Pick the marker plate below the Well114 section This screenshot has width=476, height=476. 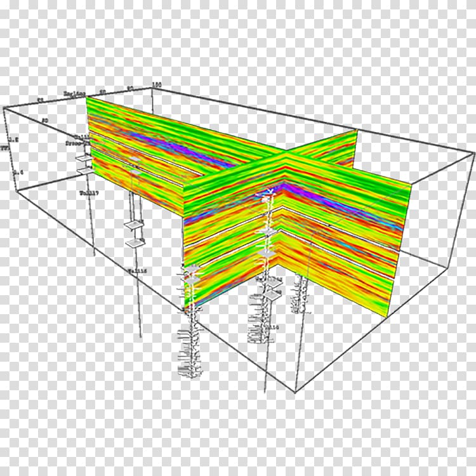tap(272, 293)
